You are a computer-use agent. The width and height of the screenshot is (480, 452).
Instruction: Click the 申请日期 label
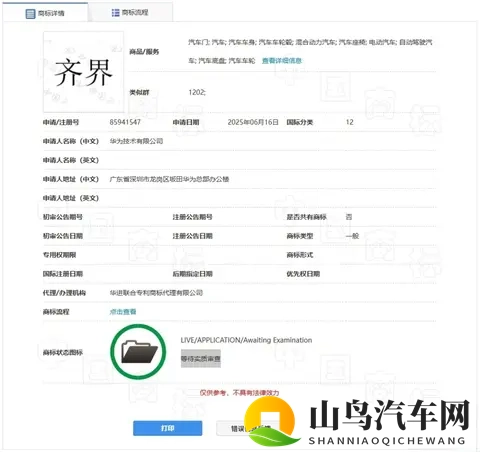click(186, 122)
